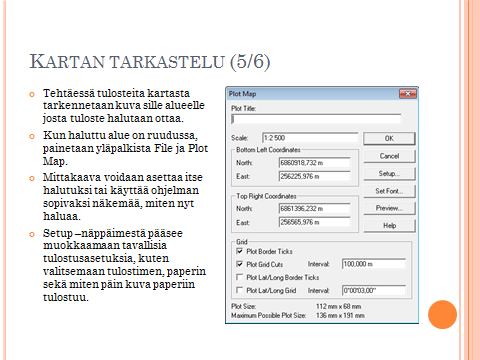This screenshot has width=480, height=360.
Task: Click the Cancel button
Action: (389, 156)
